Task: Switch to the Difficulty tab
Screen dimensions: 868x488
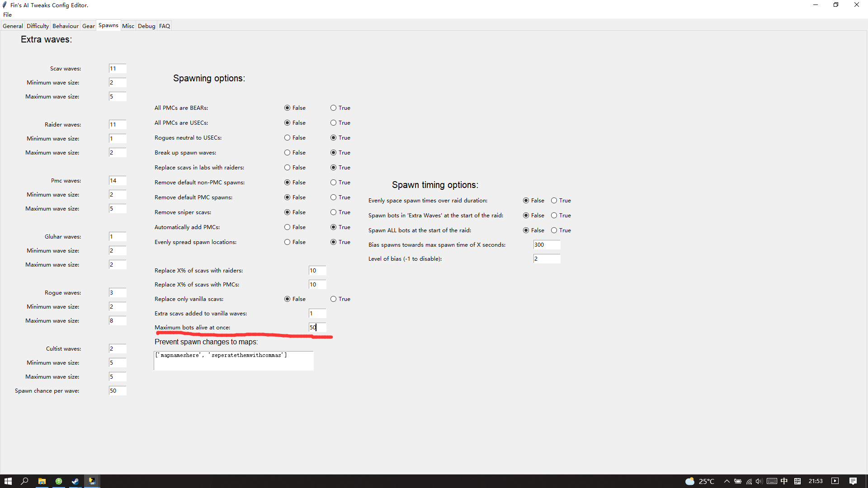Action: (38, 26)
